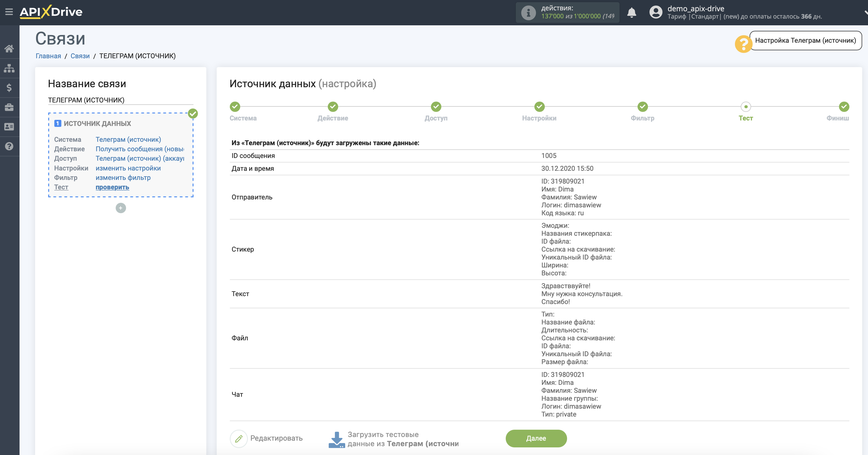868x455 pixels.
Task: Click the user avatar icon
Action: (x=656, y=13)
